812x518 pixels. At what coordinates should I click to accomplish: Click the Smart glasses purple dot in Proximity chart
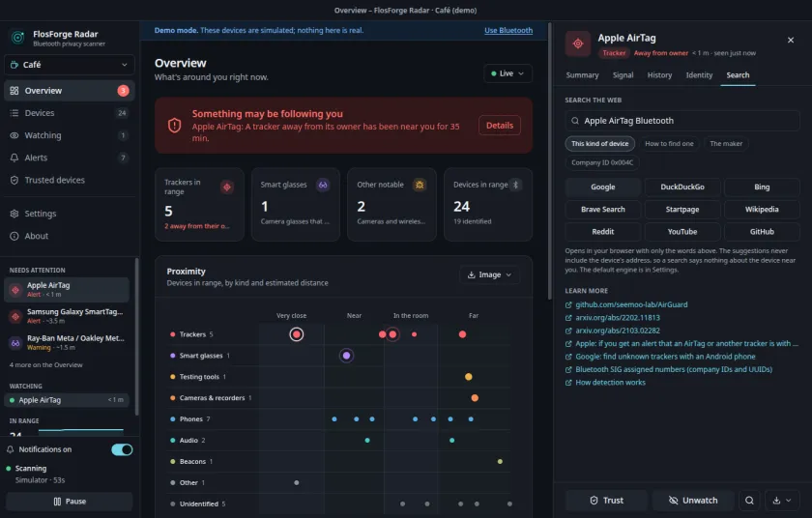click(346, 356)
